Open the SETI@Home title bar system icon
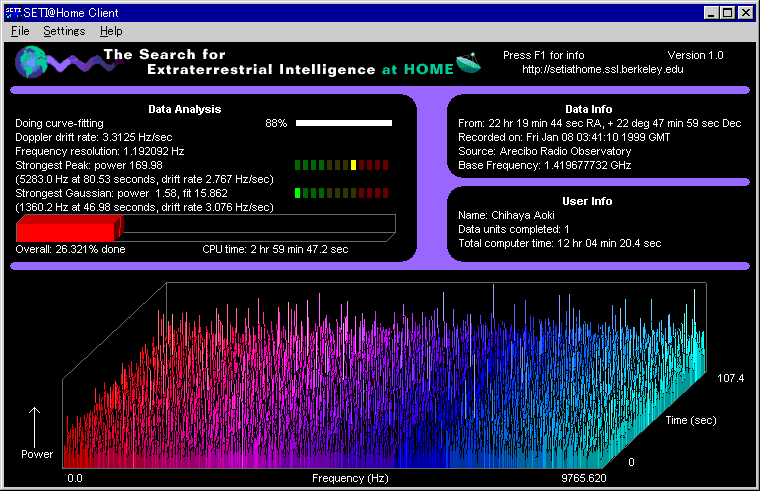Viewport: 760px width, 491px height. click(12, 12)
